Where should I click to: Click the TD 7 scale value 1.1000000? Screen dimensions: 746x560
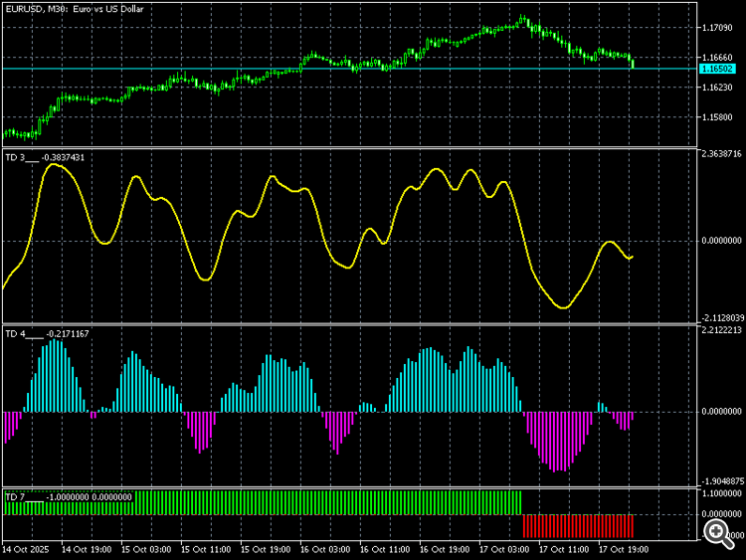(x=721, y=494)
